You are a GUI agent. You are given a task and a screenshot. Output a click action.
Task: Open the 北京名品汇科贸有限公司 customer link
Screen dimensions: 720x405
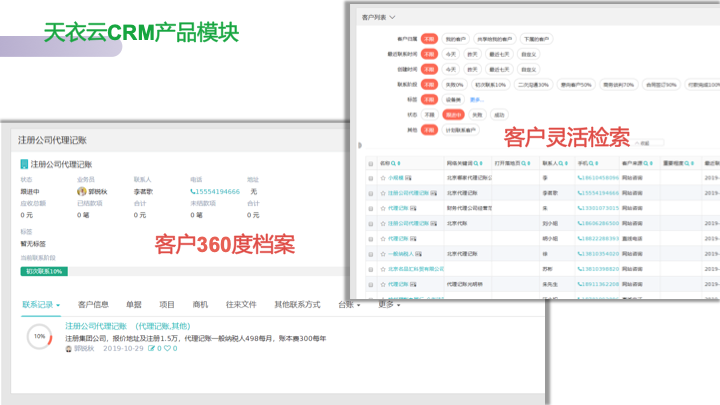(416, 269)
